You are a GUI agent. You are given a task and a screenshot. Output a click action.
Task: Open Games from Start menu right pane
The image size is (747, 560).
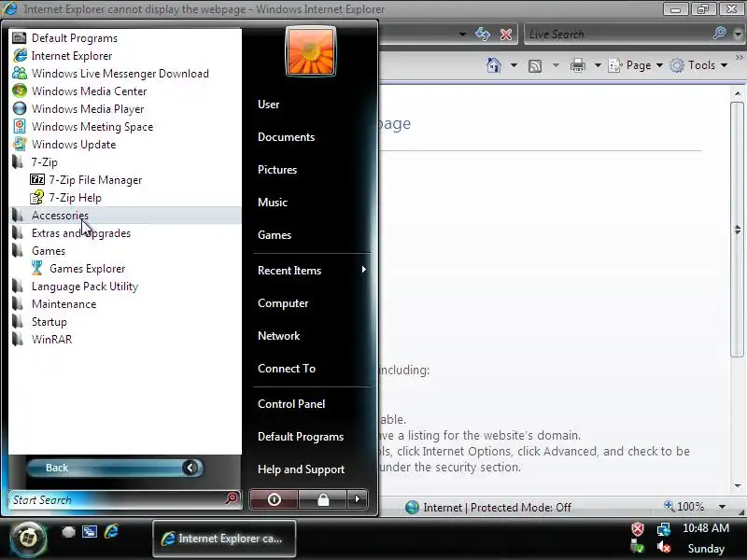coord(312,235)
